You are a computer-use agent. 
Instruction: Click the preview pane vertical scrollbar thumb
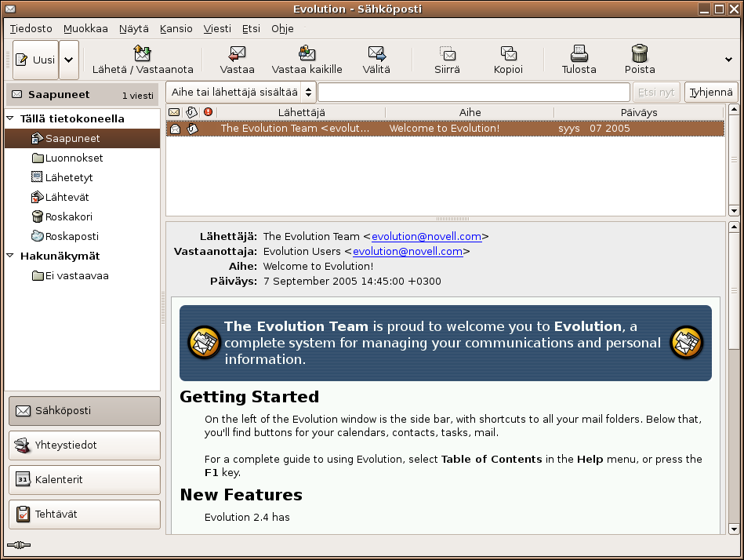[734, 292]
